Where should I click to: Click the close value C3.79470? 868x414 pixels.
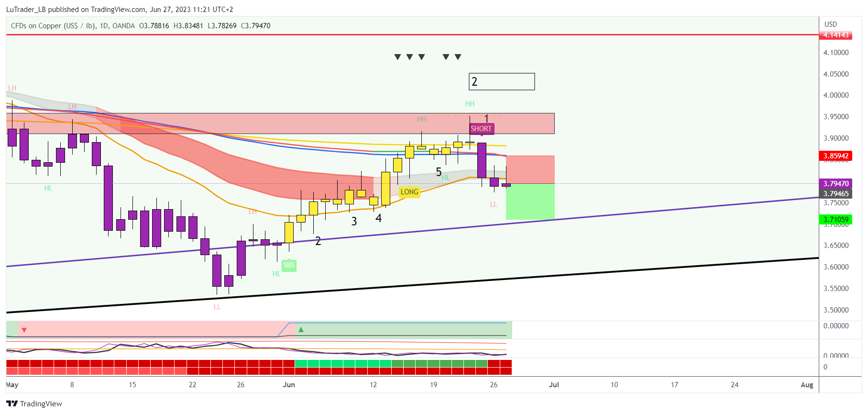point(255,26)
